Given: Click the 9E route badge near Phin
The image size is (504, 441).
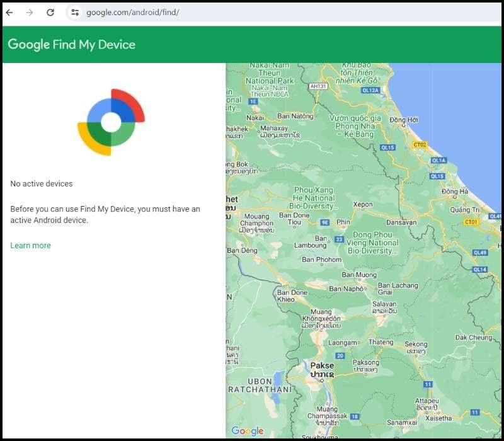Looking at the screenshot, I should tap(325, 222).
